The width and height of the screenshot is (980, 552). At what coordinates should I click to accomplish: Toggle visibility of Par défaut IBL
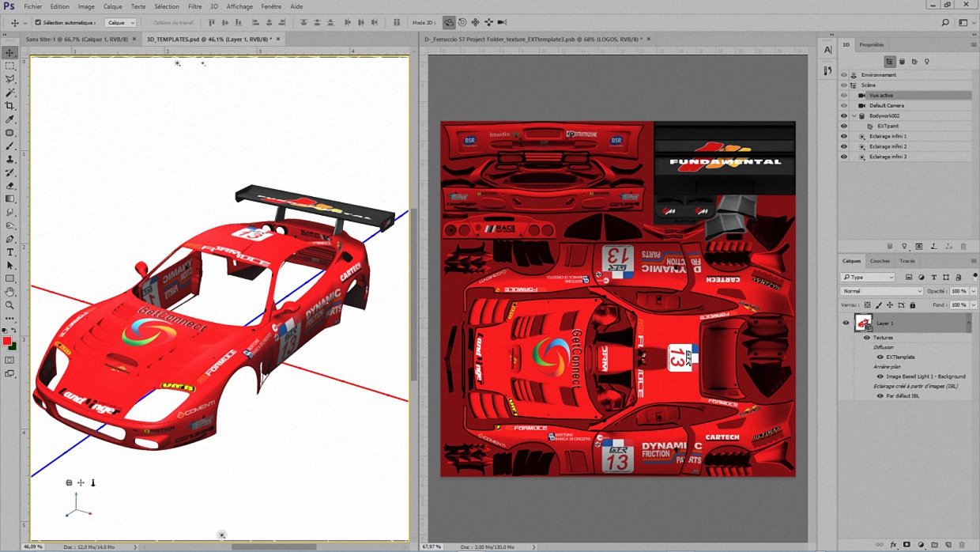880,395
